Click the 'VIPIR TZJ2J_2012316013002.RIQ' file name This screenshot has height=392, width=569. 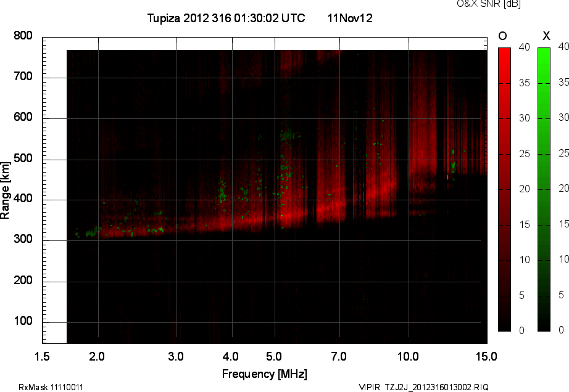coord(423,387)
